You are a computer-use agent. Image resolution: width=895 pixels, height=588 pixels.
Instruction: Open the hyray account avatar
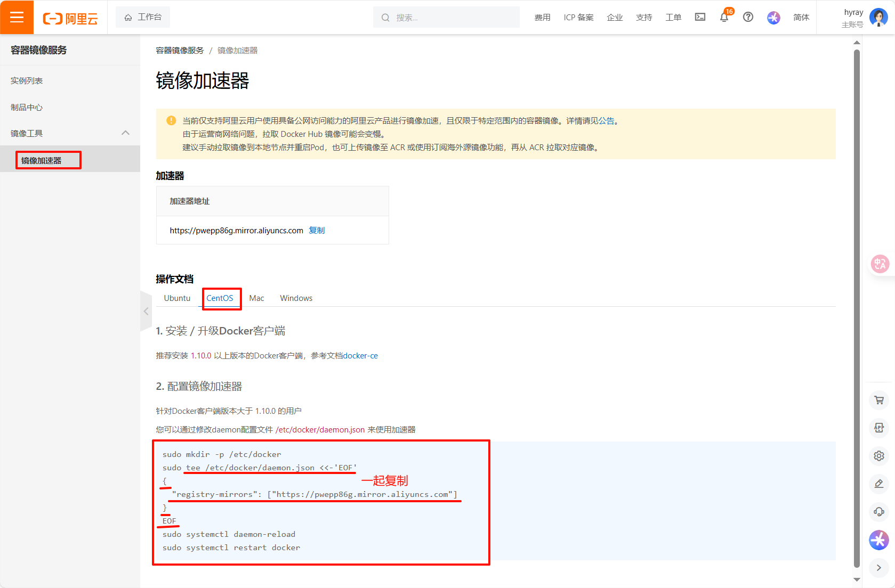[878, 18]
